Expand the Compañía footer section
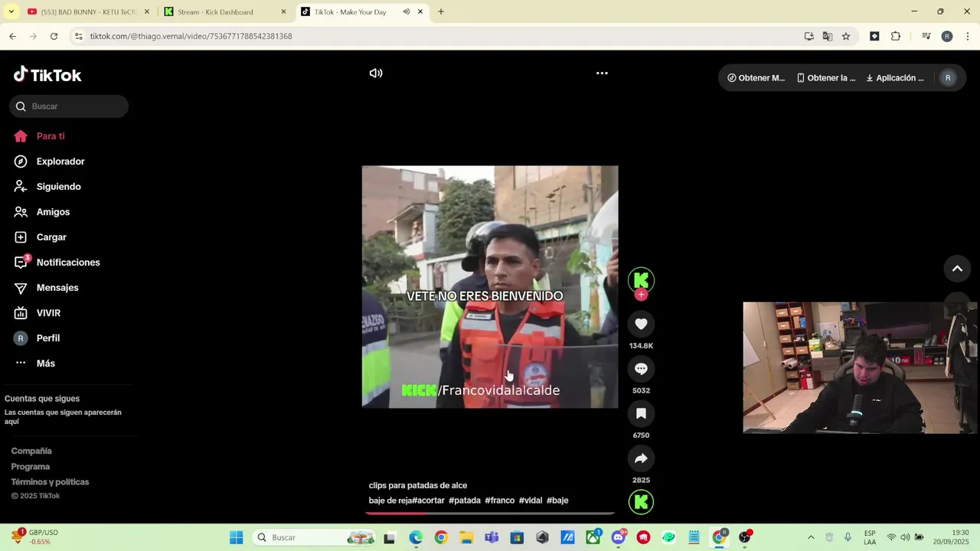This screenshot has height=551, width=980. [x=31, y=452]
